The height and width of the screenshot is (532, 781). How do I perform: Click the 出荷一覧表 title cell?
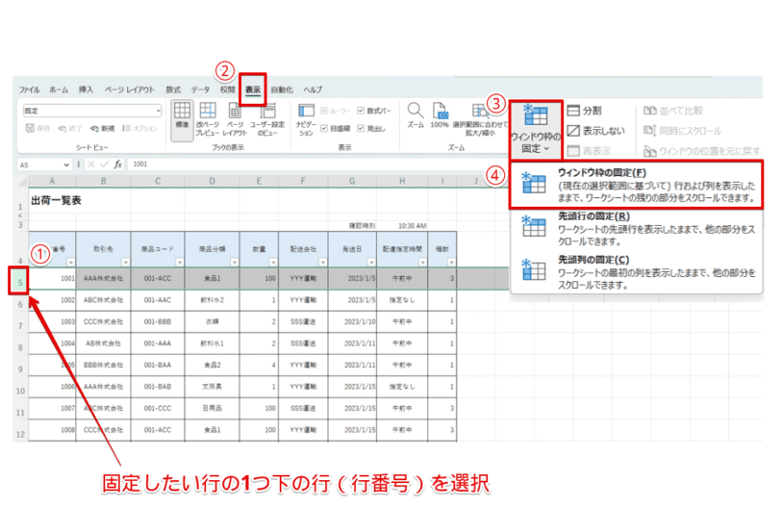click(56, 200)
